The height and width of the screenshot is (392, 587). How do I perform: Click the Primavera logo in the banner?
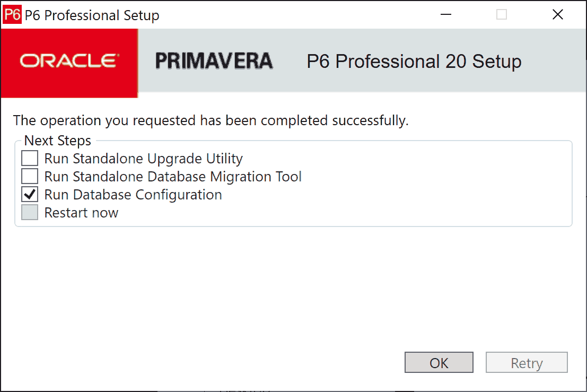pos(214,62)
